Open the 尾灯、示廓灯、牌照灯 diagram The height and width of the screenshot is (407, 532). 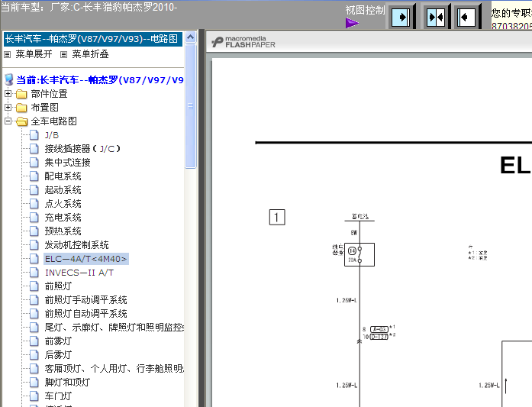(x=114, y=328)
